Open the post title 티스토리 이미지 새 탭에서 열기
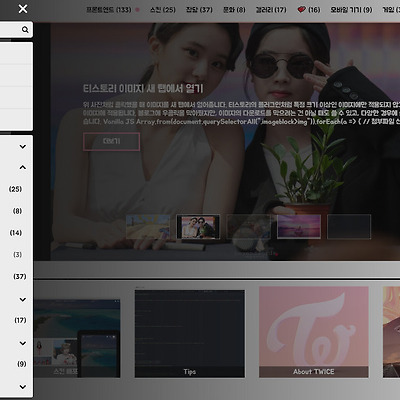 pos(143,89)
